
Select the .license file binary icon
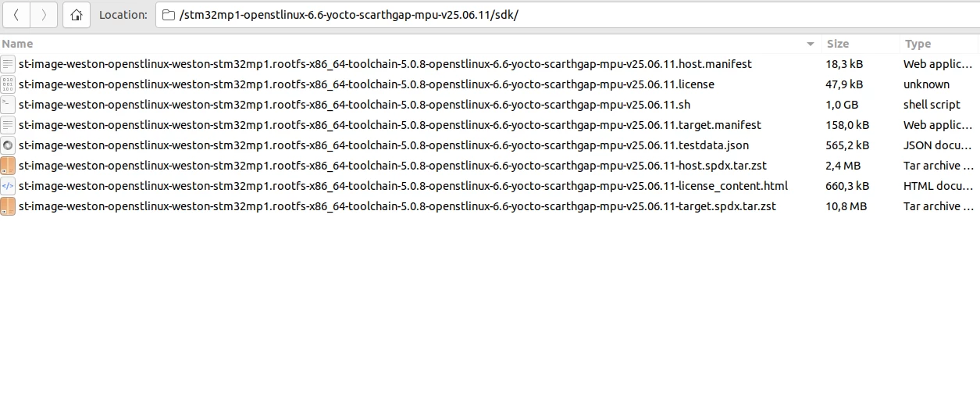coord(8,84)
